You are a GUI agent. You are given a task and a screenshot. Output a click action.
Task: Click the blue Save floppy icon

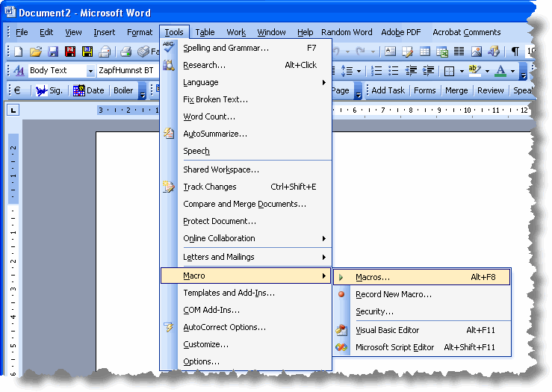point(53,52)
